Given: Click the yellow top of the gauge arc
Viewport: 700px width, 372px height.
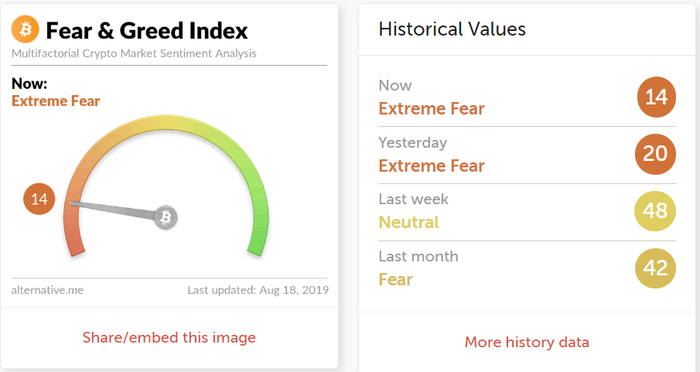Looking at the screenshot, I should click(166, 122).
